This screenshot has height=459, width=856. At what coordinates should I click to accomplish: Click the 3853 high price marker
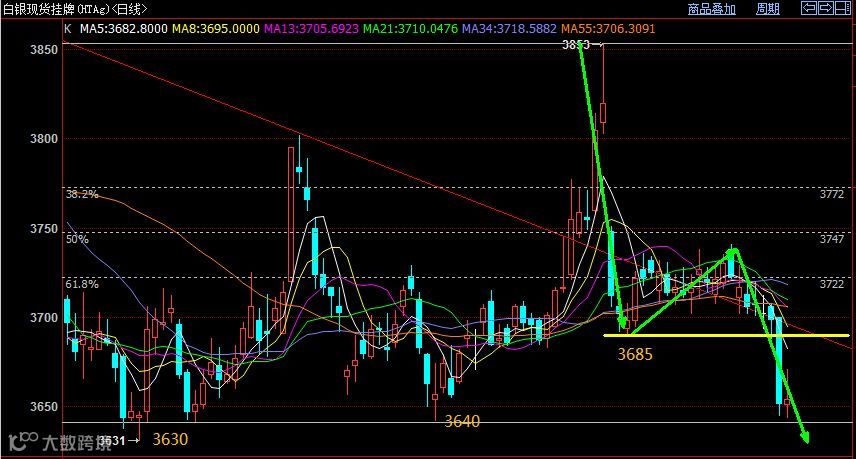pyautogui.click(x=576, y=45)
